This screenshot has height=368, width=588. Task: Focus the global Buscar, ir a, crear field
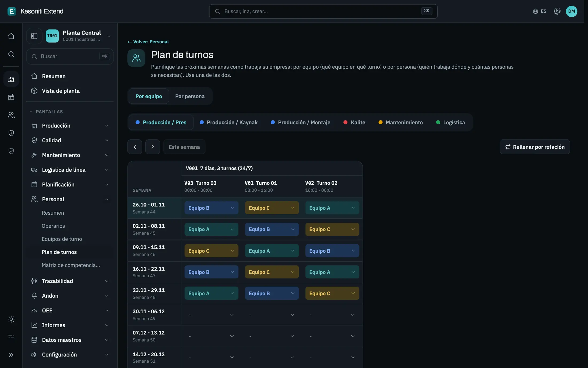[x=323, y=11]
